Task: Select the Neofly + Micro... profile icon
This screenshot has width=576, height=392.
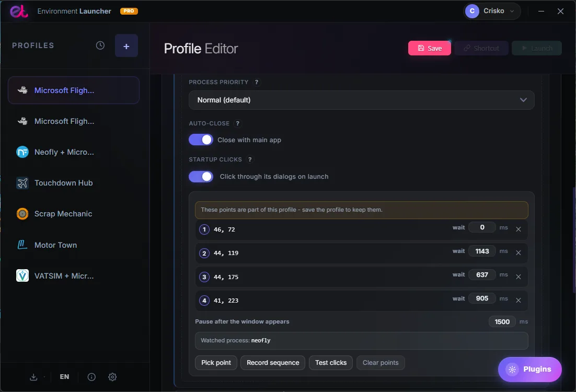Action: (x=22, y=152)
